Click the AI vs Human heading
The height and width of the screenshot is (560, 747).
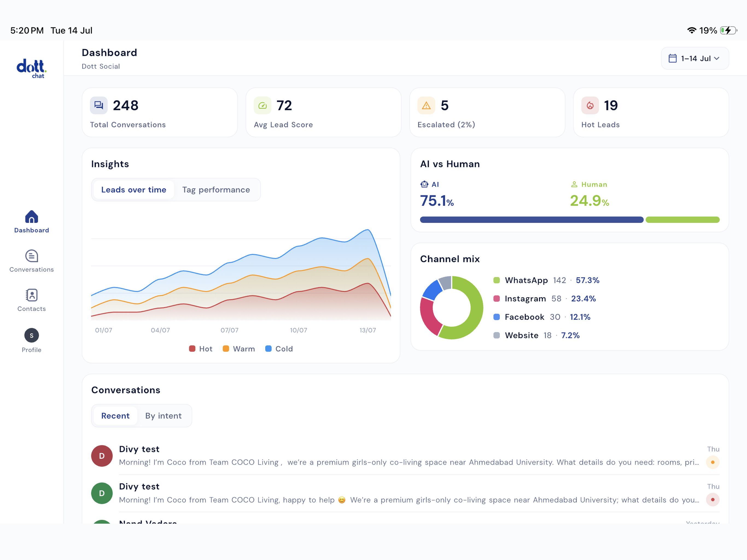pos(450,164)
